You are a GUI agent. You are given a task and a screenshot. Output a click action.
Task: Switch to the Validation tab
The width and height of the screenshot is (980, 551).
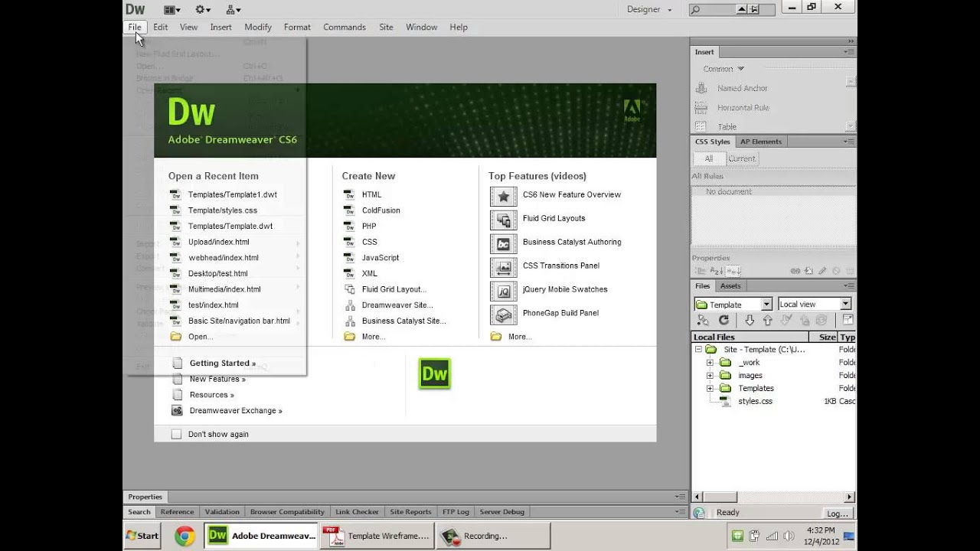click(x=222, y=512)
